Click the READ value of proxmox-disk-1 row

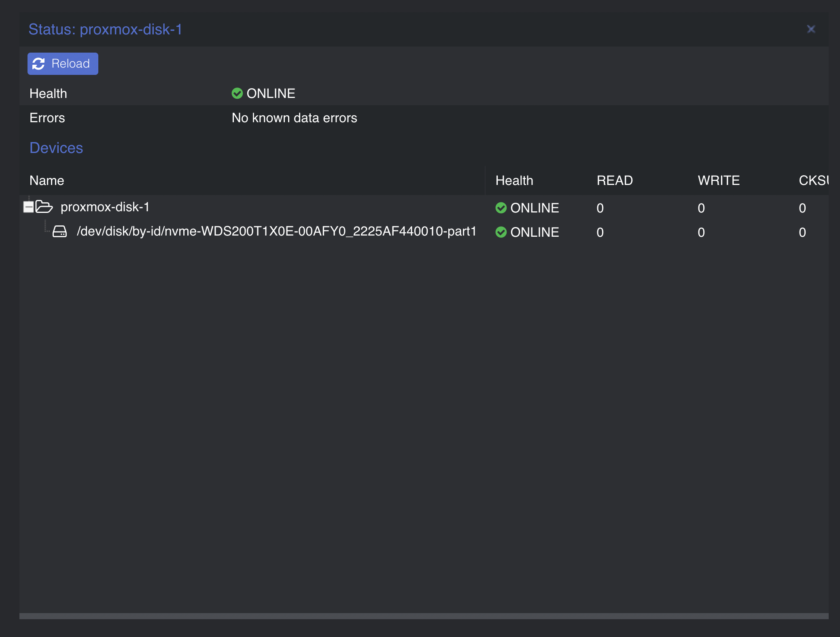(600, 208)
